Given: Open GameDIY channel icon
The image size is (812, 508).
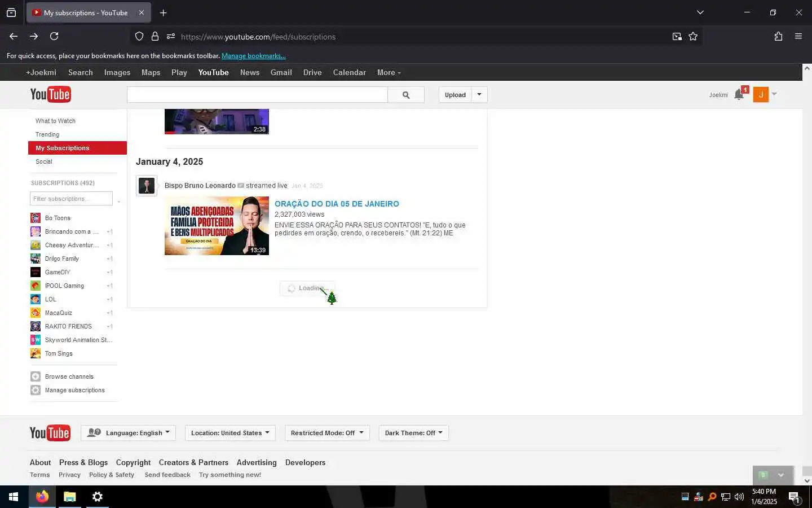Looking at the screenshot, I should 36,272.
